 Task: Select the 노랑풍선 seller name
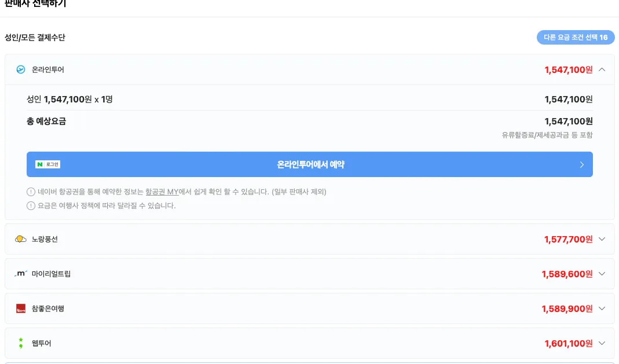point(45,239)
